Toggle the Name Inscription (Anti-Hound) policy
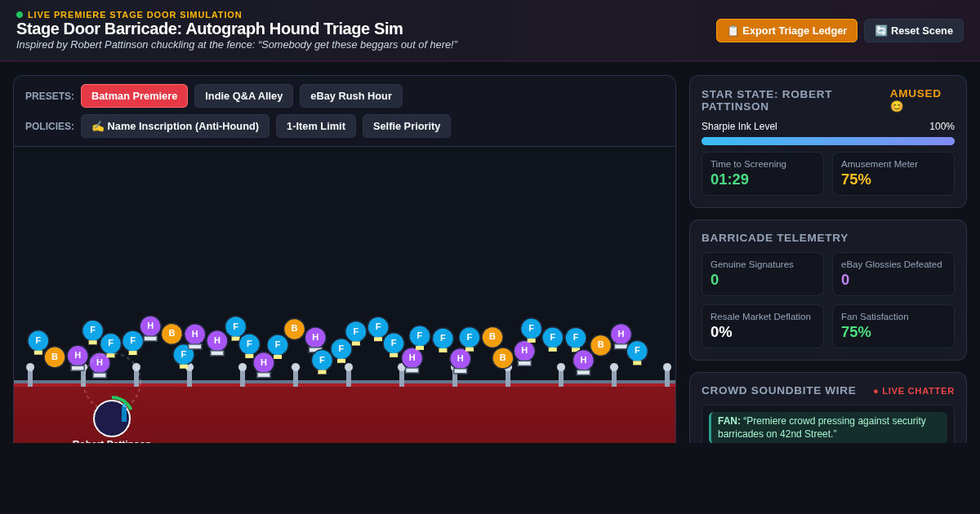Screen dimensions: 980x514 [x=175, y=126]
